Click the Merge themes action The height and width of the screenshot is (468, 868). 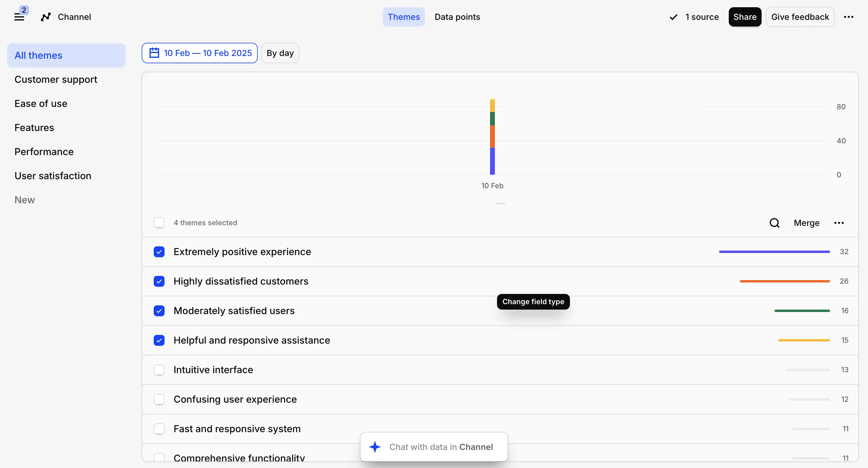[807, 223]
